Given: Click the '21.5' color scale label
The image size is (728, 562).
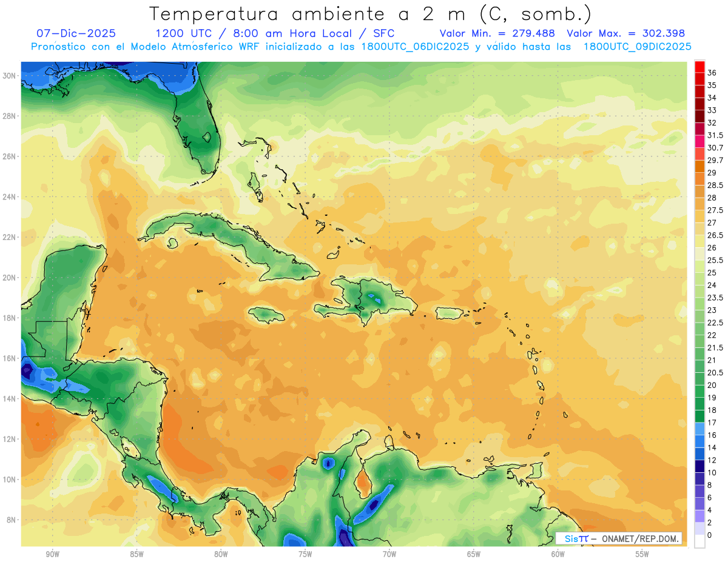Looking at the screenshot, I should tap(715, 347).
